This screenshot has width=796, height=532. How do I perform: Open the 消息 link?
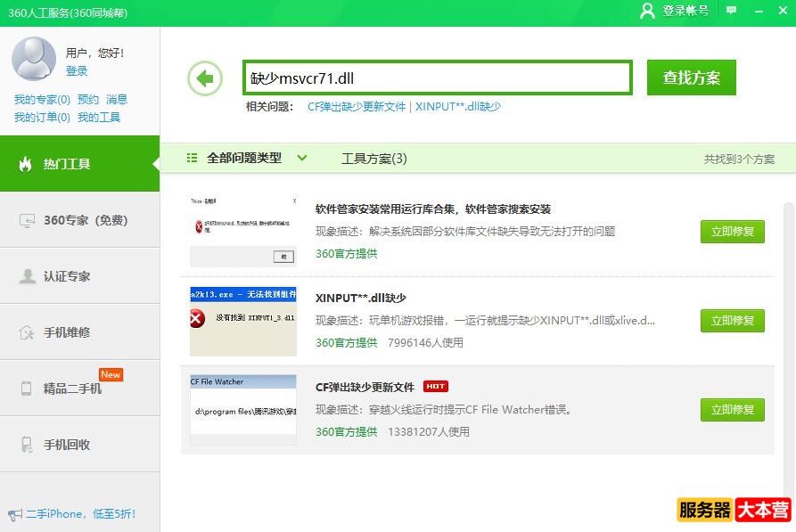(117, 100)
